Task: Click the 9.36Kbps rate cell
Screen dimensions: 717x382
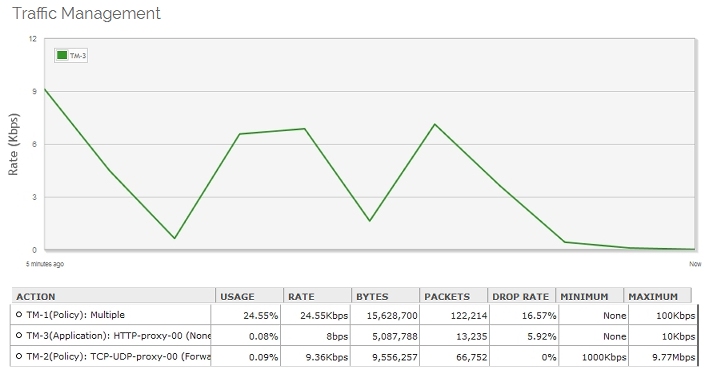Action: click(x=315, y=357)
